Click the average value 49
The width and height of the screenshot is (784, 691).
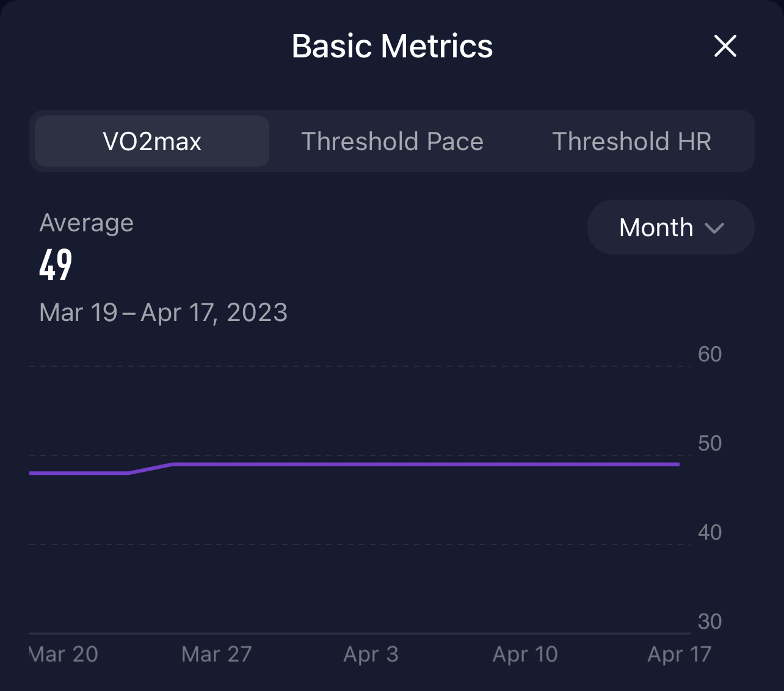56,265
